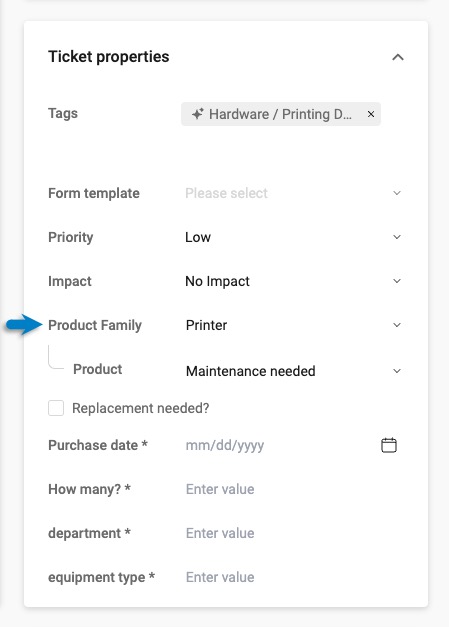Click the department value field
This screenshot has width=449, height=627.
point(293,533)
